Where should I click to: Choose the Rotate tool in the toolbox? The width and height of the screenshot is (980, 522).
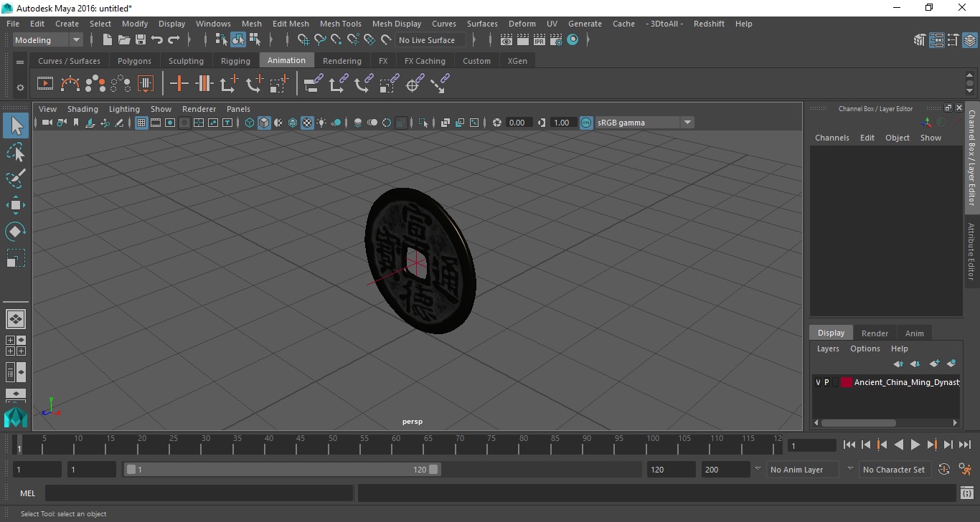tap(16, 231)
